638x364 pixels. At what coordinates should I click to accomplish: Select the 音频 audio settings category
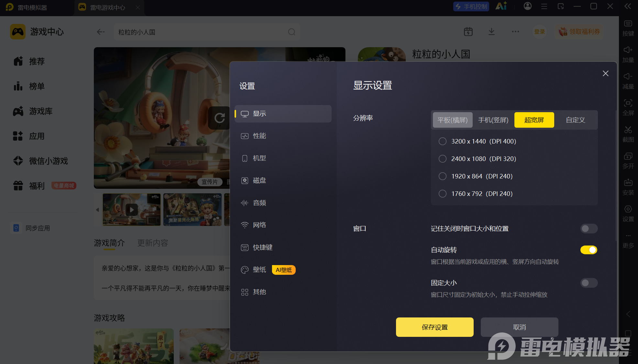coord(283,203)
